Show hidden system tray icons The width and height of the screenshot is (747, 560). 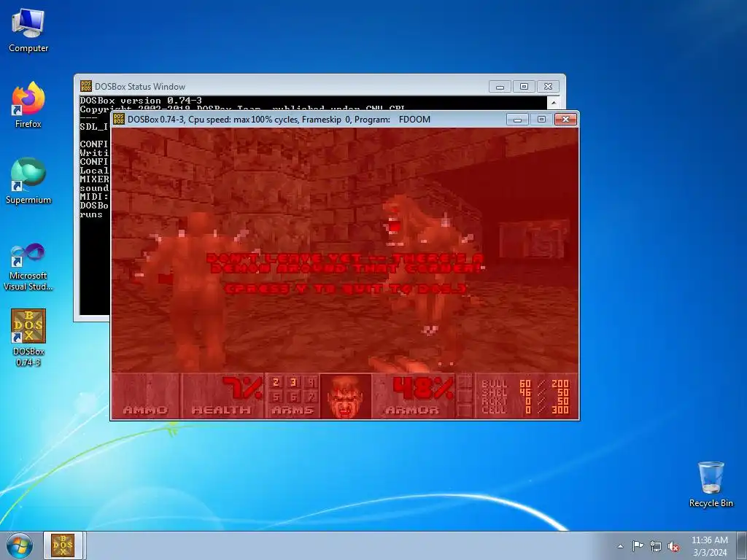[620, 546]
